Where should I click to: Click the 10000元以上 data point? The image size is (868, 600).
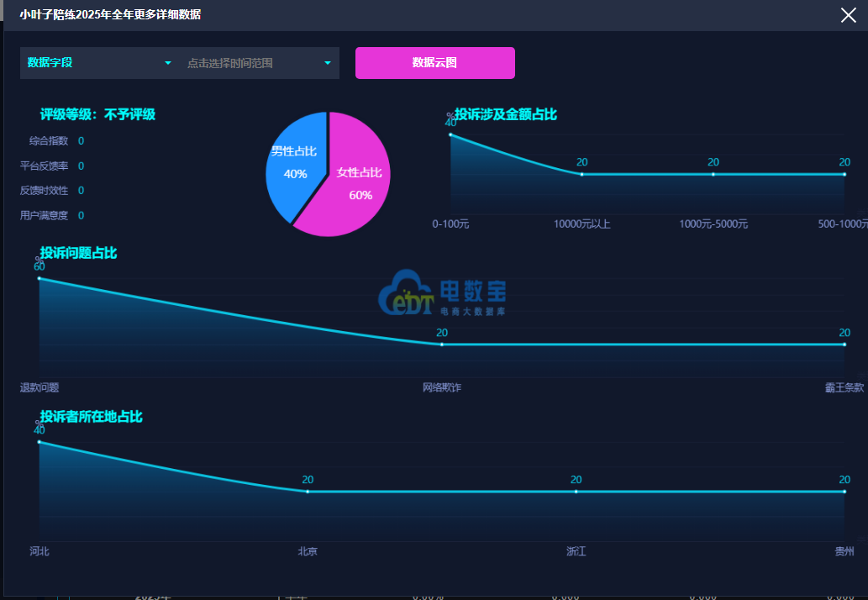coord(581,174)
